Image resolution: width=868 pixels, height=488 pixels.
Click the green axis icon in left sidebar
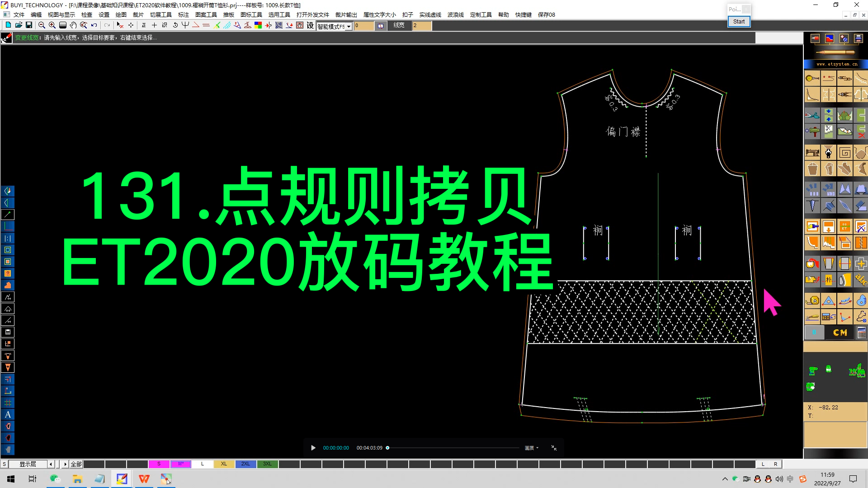[8, 226]
